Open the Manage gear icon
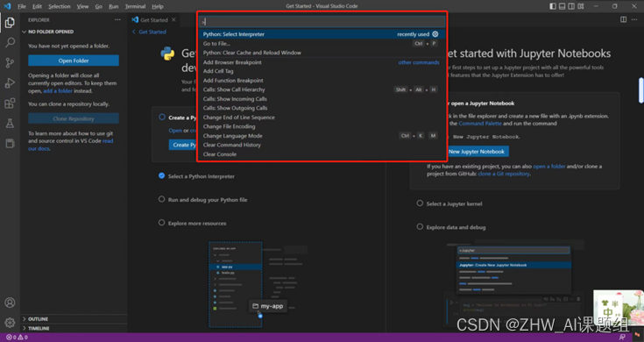 10,323
